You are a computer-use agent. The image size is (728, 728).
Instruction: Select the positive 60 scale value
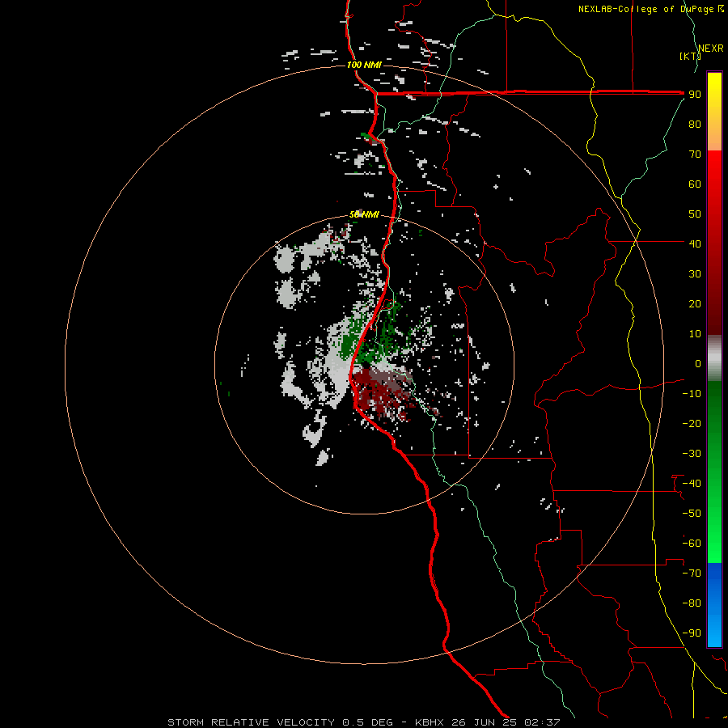[x=695, y=184]
